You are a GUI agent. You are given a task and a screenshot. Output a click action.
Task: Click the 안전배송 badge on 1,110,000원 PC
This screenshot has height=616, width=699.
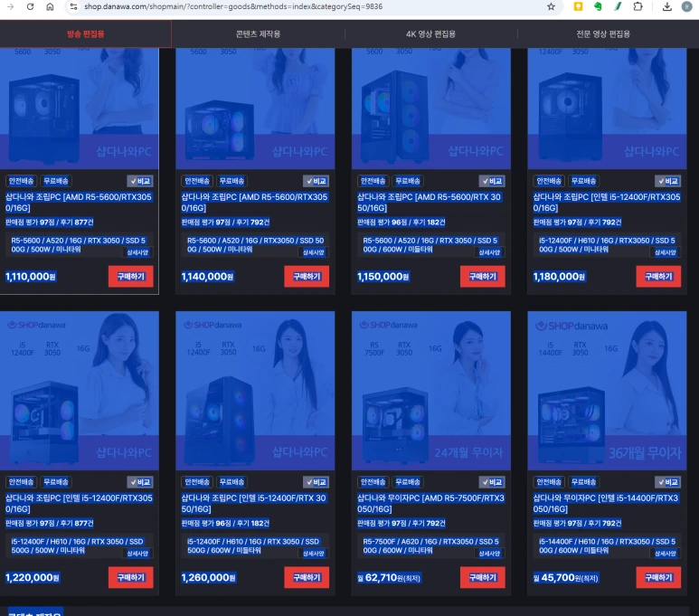[22, 181]
